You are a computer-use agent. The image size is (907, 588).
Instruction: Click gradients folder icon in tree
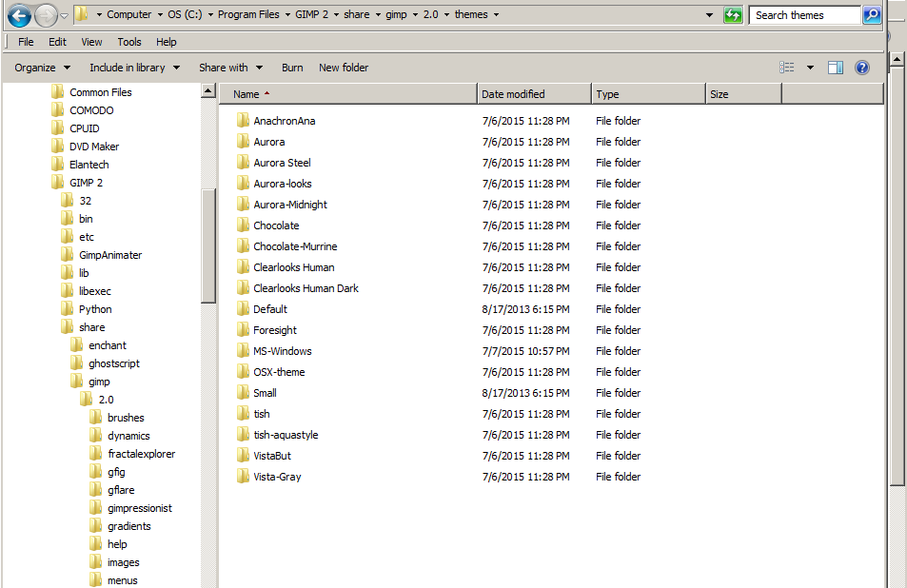95,526
